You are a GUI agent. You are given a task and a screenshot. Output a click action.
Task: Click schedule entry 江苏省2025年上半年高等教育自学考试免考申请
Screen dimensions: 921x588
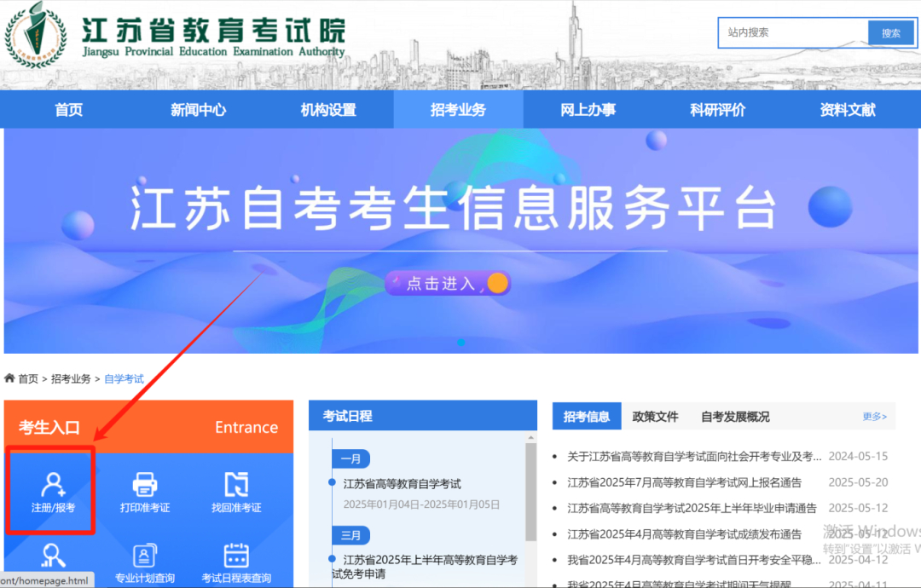point(425,567)
